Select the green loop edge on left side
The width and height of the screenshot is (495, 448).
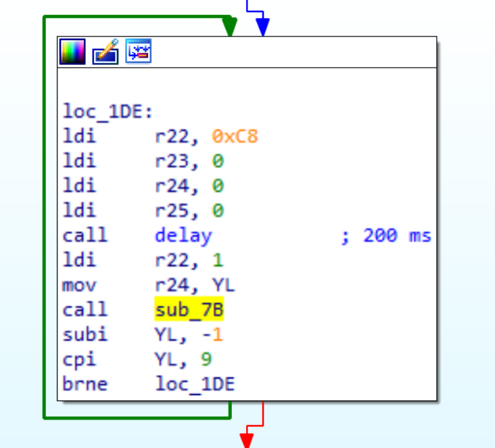(45, 217)
